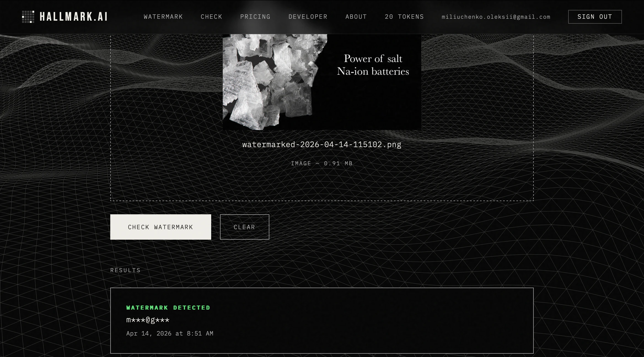Click the masked email m***@g***

coord(148,320)
